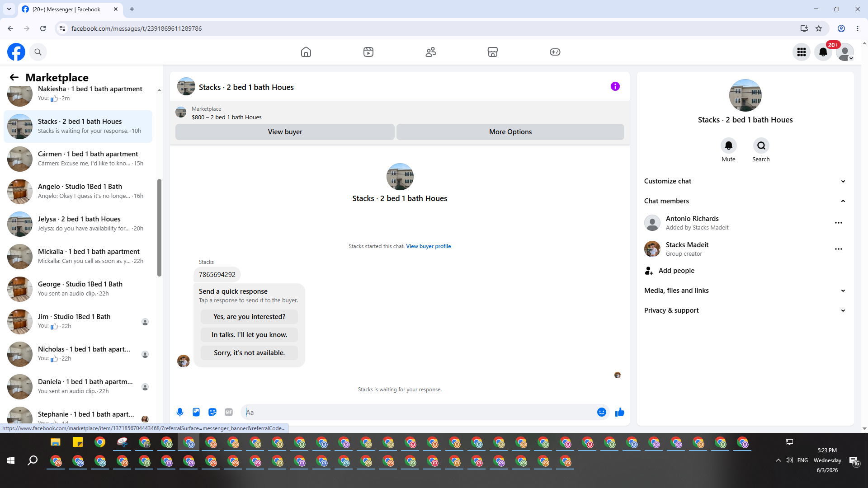Click the Stacks listing thumbnail in chat header
Viewport: 868px width, 488px height.
point(186,87)
